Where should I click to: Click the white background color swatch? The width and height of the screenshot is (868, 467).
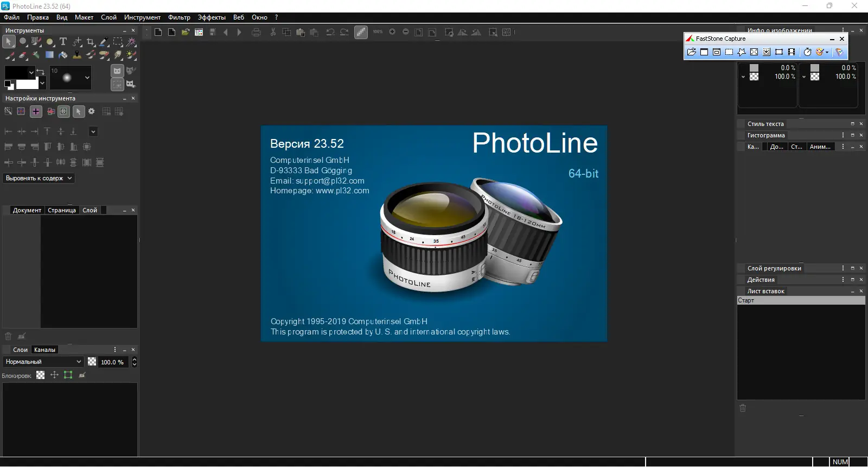pyautogui.click(x=27, y=84)
